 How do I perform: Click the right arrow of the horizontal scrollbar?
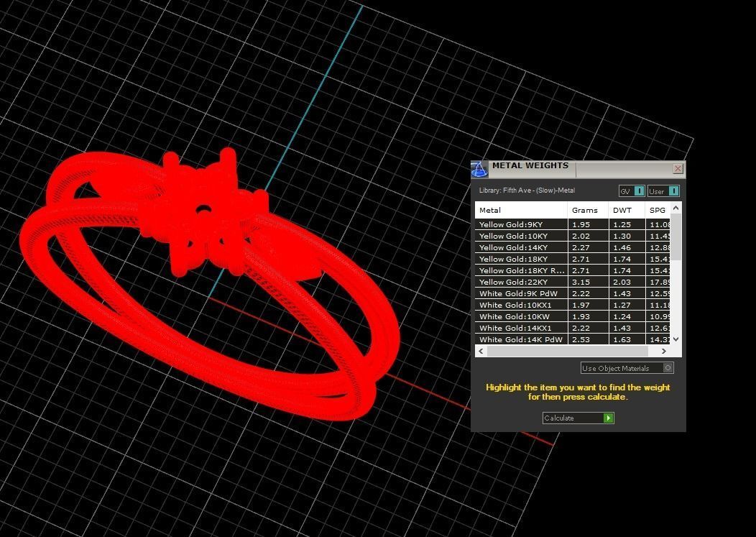[x=664, y=352]
